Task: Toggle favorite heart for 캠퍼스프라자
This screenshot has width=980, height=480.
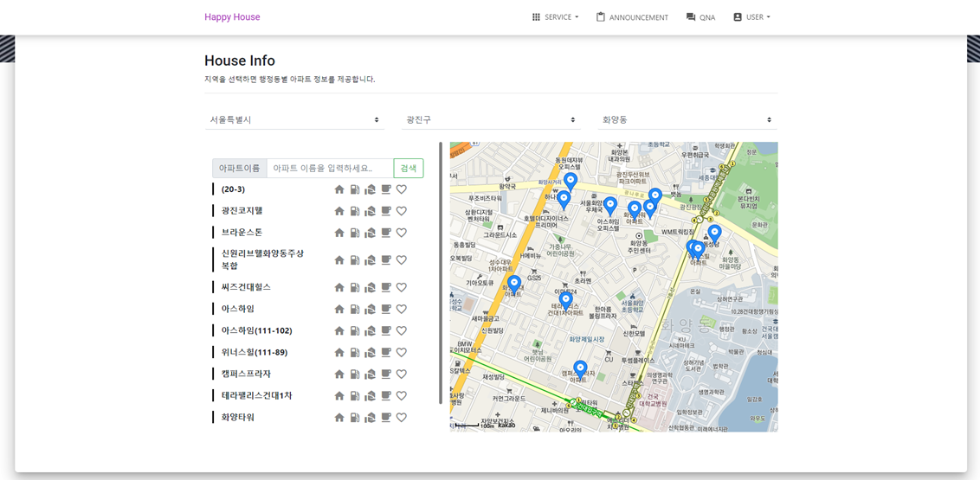Action: point(401,374)
